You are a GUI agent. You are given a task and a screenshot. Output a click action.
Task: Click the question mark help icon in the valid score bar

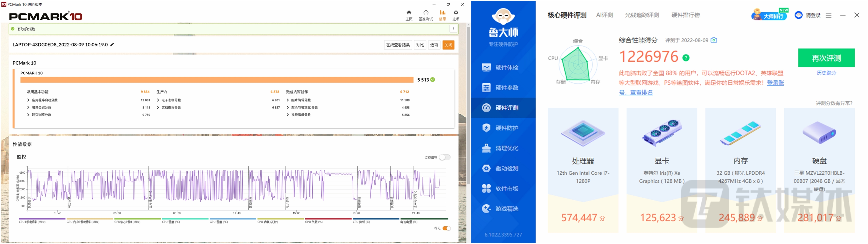tap(453, 29)
